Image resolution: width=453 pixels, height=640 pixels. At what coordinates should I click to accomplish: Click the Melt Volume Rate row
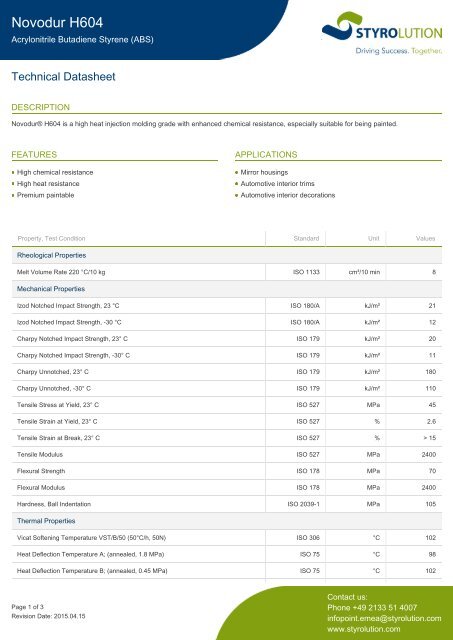(x=227, y=272)
